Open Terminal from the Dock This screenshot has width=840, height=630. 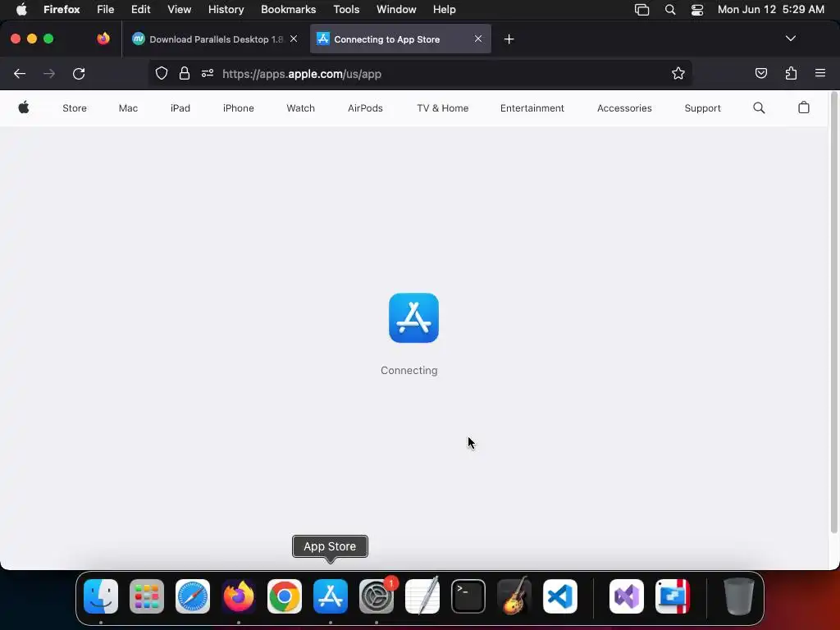pyautogui.click(x=468, y=596)
